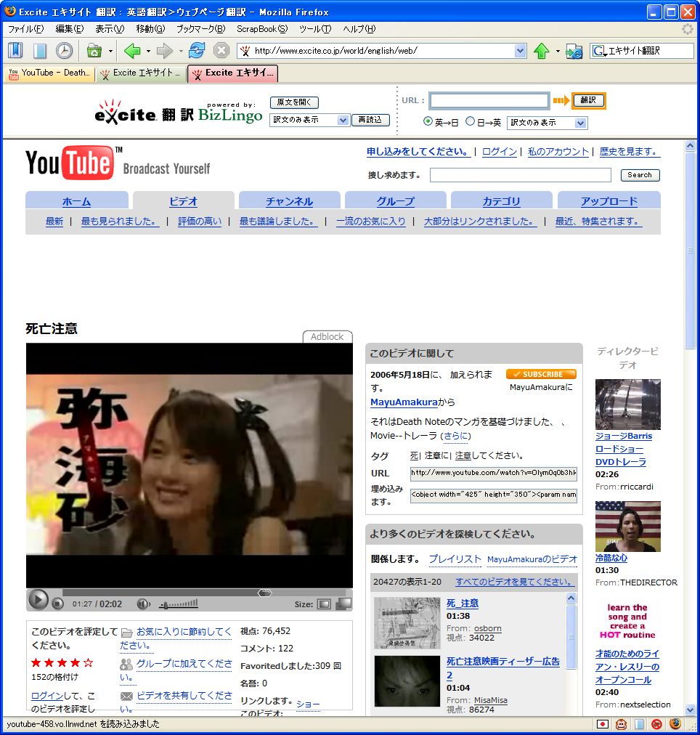Viewport: 700px width, 735px height.
Task: Click the Excite URL input field
Action: (x=489, y=100)
